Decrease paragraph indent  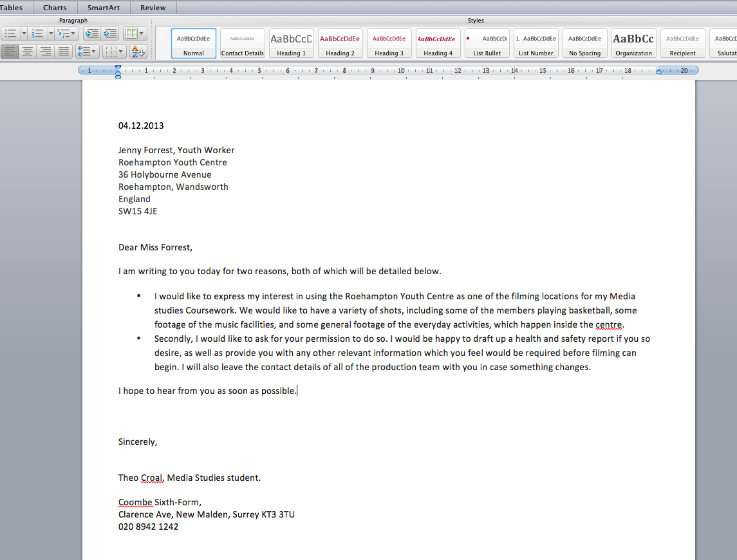91,33
